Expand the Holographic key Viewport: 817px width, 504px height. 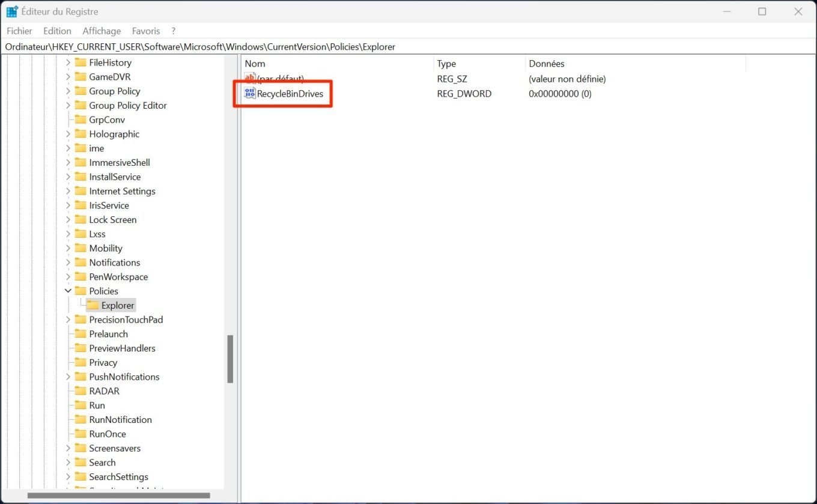click(x=68, y=134)
